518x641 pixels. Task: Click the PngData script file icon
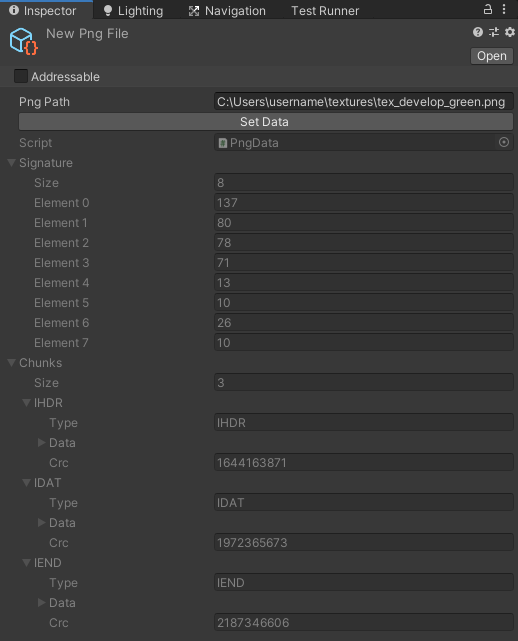[222, 143]
